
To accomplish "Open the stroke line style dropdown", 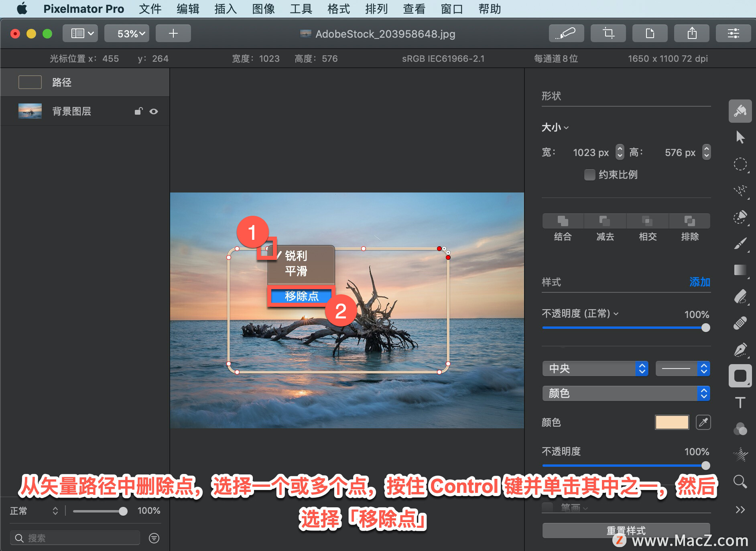I will pyautogui.click(x=683, y=369).
